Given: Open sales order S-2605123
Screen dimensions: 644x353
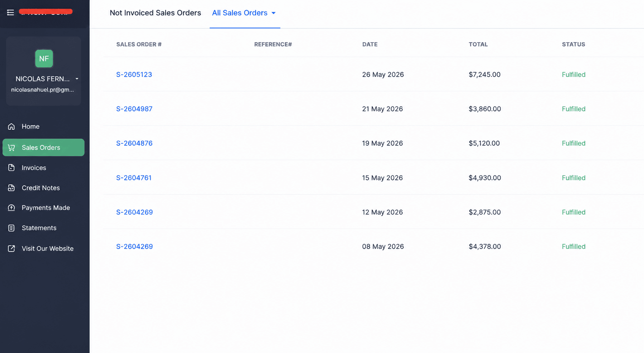Looking at the screenshot, I should (134, 75).
